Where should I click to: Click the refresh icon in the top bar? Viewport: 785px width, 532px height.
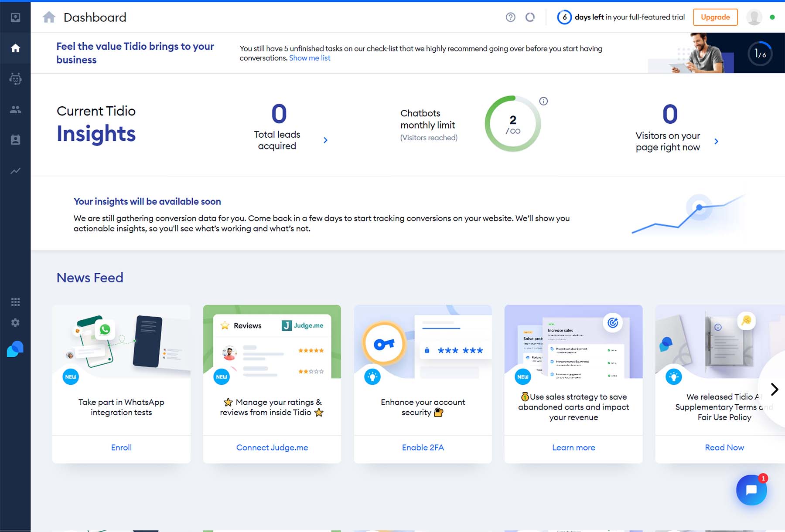pos(530,17)
